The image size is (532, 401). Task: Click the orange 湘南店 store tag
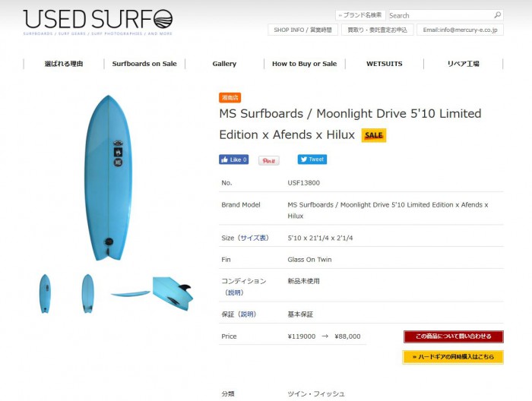coord(230,97)
